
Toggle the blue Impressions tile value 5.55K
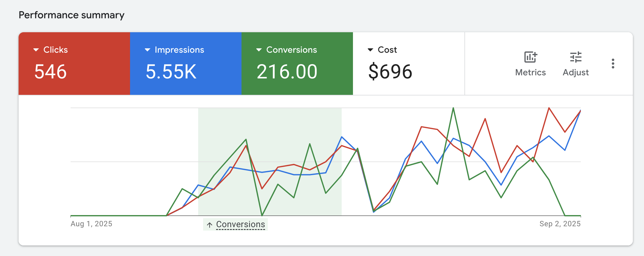(171, 72)
